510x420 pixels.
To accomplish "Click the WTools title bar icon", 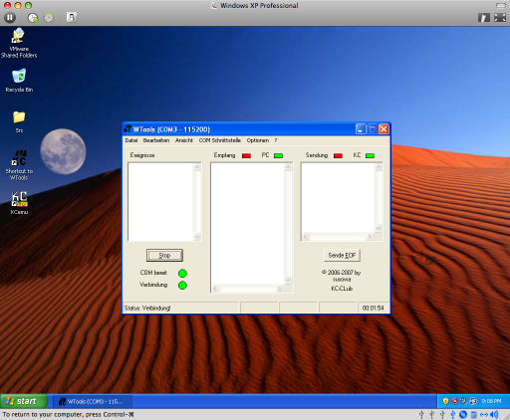I will pos(127,129).
